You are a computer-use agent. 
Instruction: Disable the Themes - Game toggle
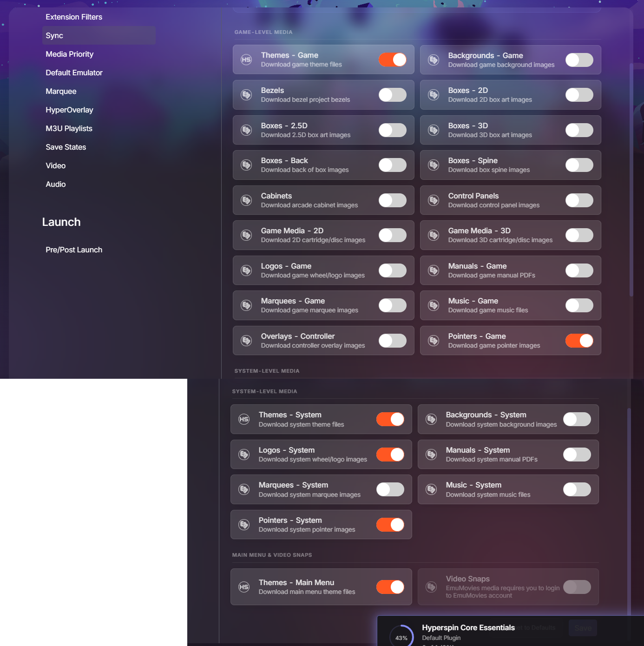point(392,59)
